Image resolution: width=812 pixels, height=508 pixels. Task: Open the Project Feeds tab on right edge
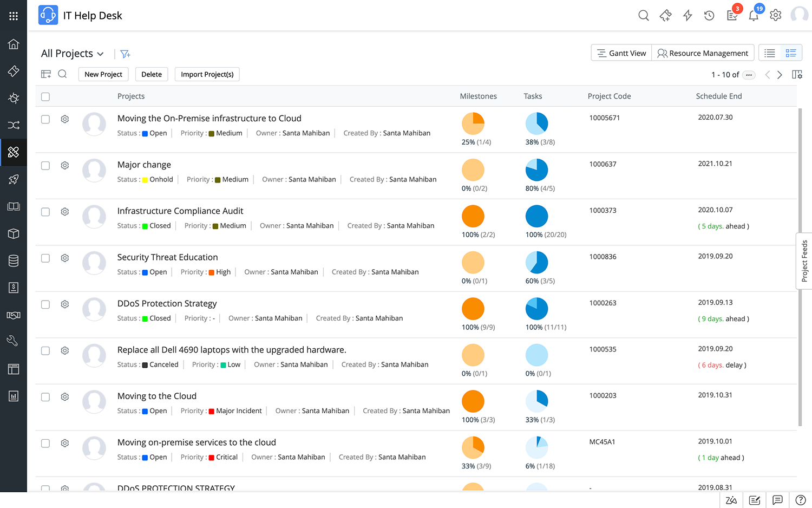click(804, 262)
